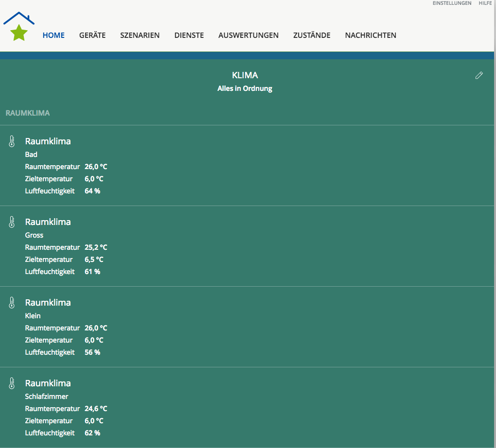The width and height of the screenshot is (496, 448).
Task: Open the Zustände page
Action: pos(312,35)
